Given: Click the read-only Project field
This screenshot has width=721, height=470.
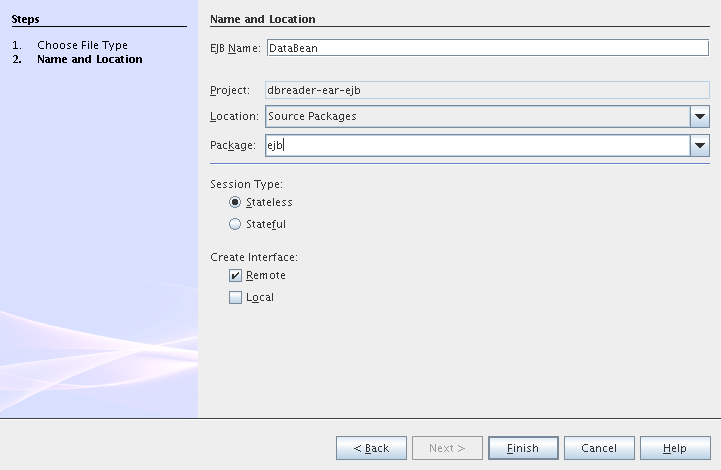Looking at the screenshot, I should click(x=487, y=90).
